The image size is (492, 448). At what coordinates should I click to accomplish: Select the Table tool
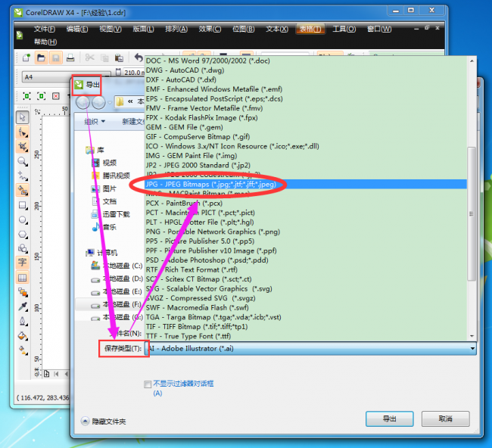(x=23, y=278)
